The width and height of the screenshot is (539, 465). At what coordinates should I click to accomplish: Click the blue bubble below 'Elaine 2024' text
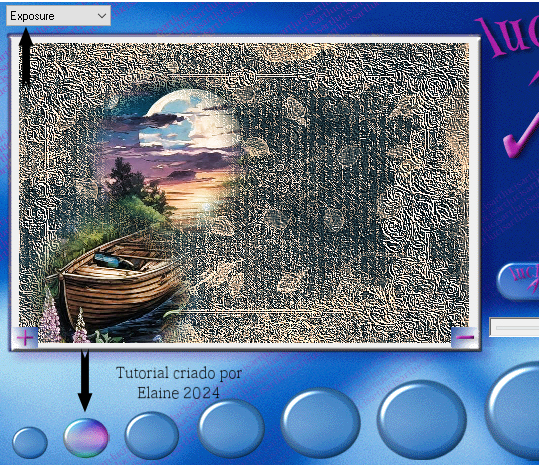coord(231,428)
